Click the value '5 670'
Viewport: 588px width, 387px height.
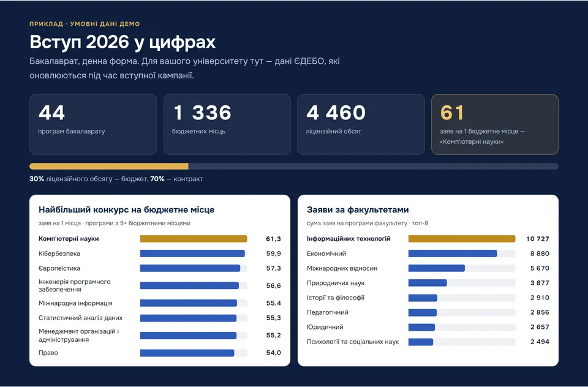pyautogui.click(x=540, y=268)
